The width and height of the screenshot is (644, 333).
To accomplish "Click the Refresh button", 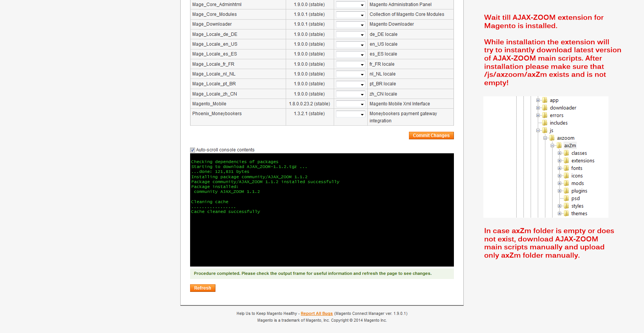I will (203, 288).
